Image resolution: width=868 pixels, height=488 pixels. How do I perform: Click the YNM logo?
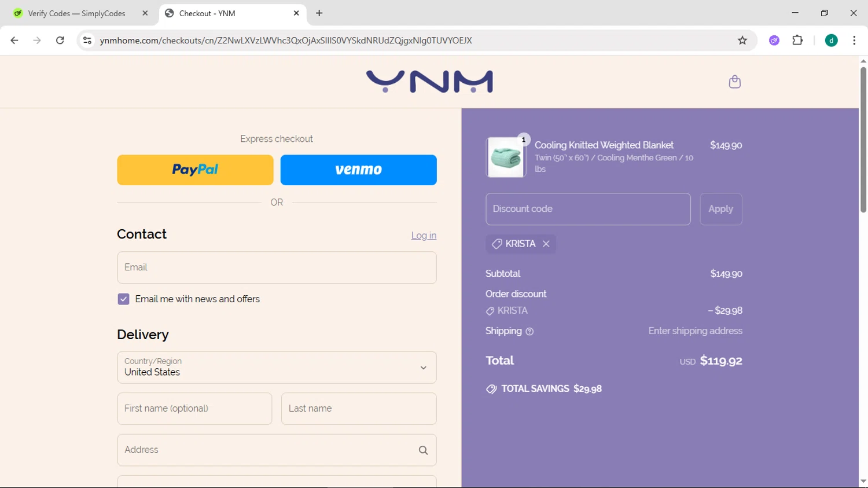click(429, 82)
